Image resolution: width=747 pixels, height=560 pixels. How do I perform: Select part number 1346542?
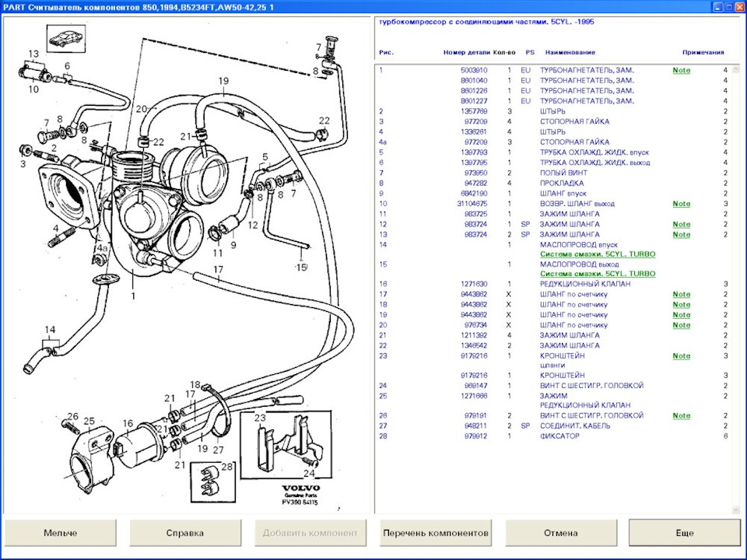pos(474,345)
